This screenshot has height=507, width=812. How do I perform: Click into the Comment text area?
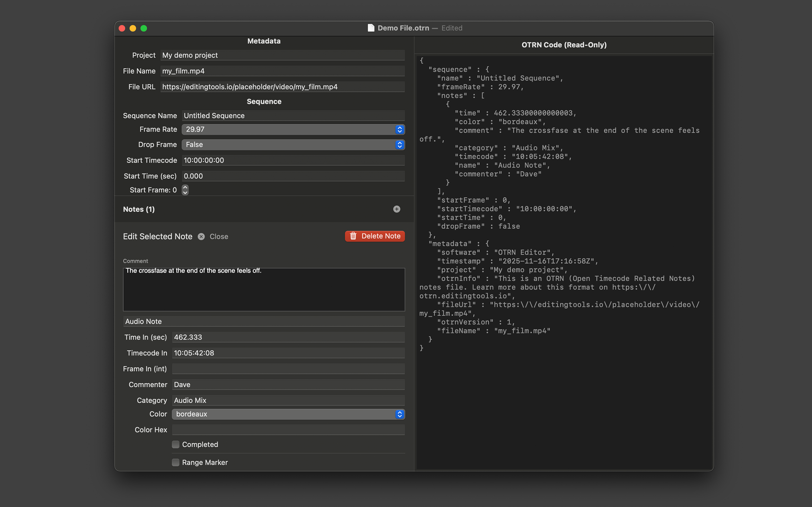(x=264, y=290)
